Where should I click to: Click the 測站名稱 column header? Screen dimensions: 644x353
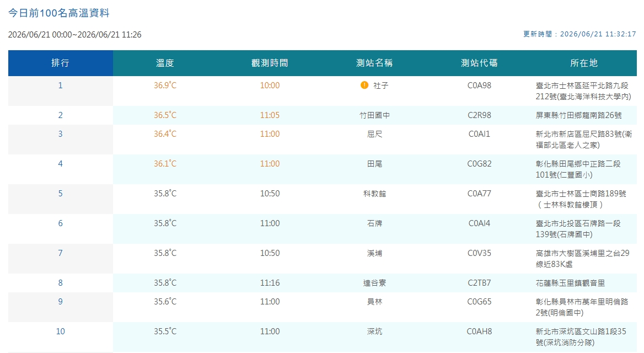(374, 63)
